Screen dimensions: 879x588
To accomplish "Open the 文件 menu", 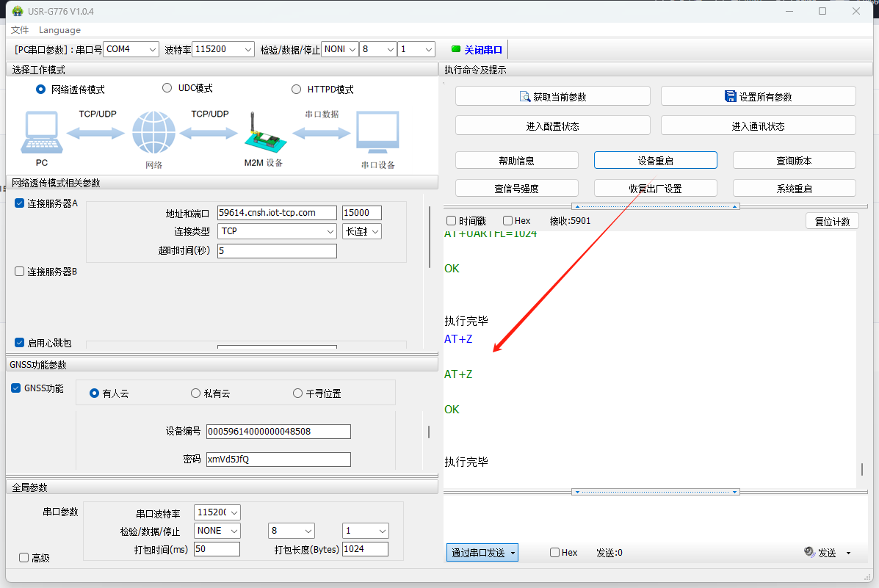I will pos(20,30).
